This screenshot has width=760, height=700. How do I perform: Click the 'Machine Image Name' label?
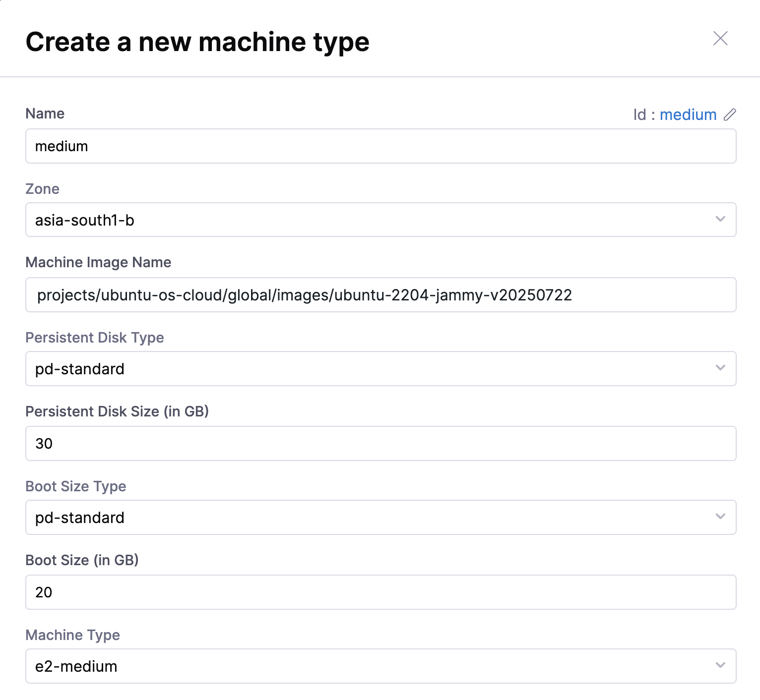(x=98, y=262)
